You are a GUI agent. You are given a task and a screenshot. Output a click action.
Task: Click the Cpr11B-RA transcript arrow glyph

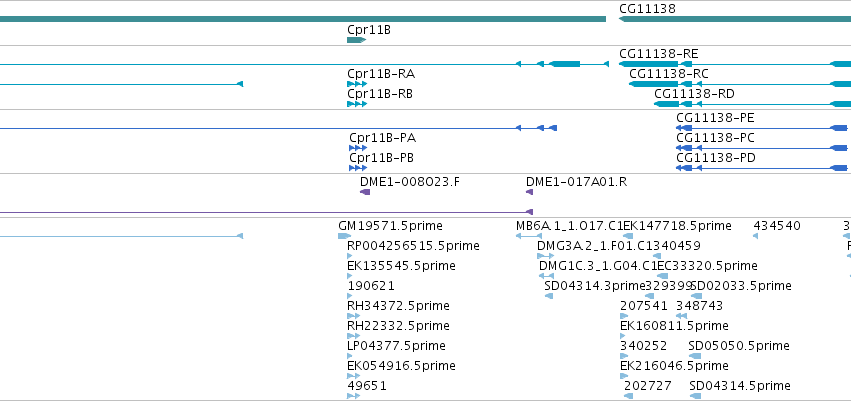tap(357, 84)
